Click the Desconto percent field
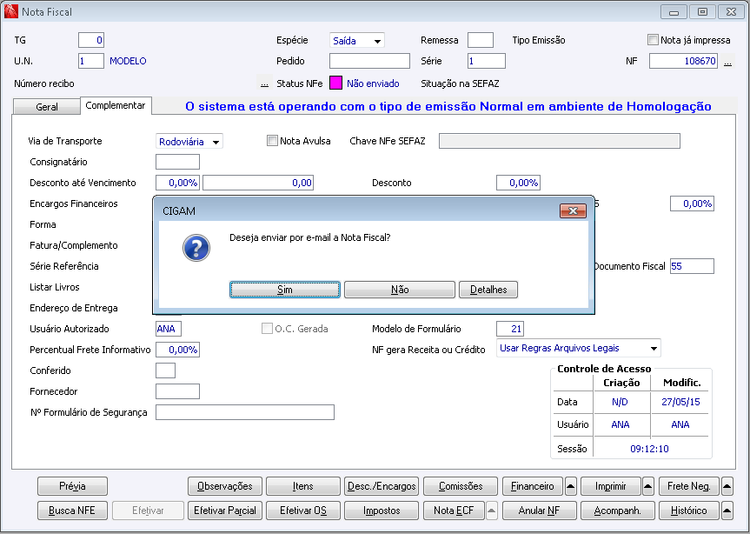The width and height of the screenshot is (750, 534). click(518, 183)
